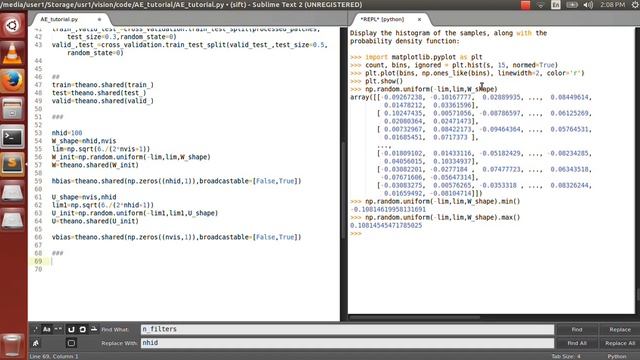Click the line test=theano.shared(test_)
Image resolution: width=640 pixels, height=360 pixels.
(x=99, y=93)
